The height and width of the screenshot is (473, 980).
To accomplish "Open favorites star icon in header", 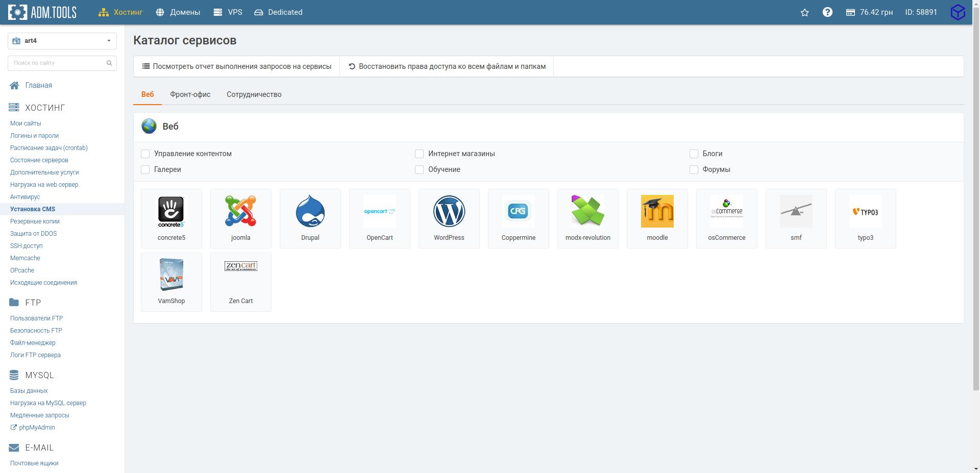I will [x=805, y=12].
